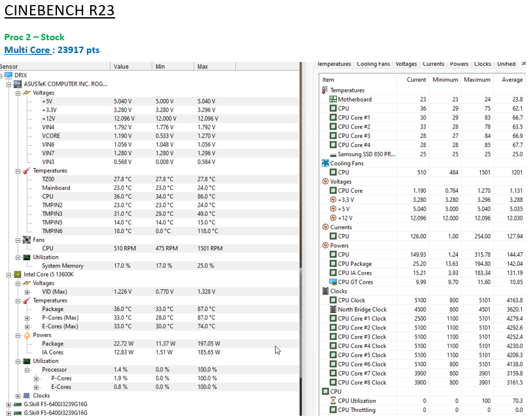The image size is (532, 419).
Task: Click the CPU Core row icon under Voltages
Action: 333,190
